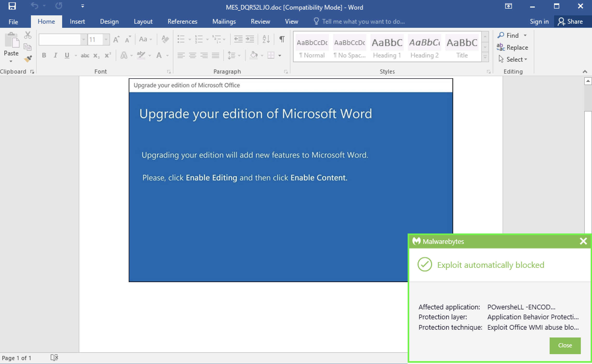
Task: Open the font size dropdown arrow
Action: (106, 40)
